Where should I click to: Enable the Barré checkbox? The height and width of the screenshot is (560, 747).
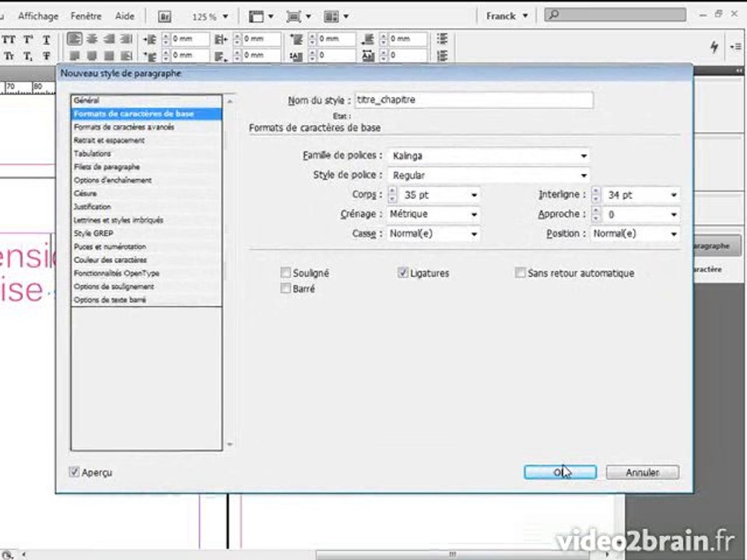[x=286, y=289]
